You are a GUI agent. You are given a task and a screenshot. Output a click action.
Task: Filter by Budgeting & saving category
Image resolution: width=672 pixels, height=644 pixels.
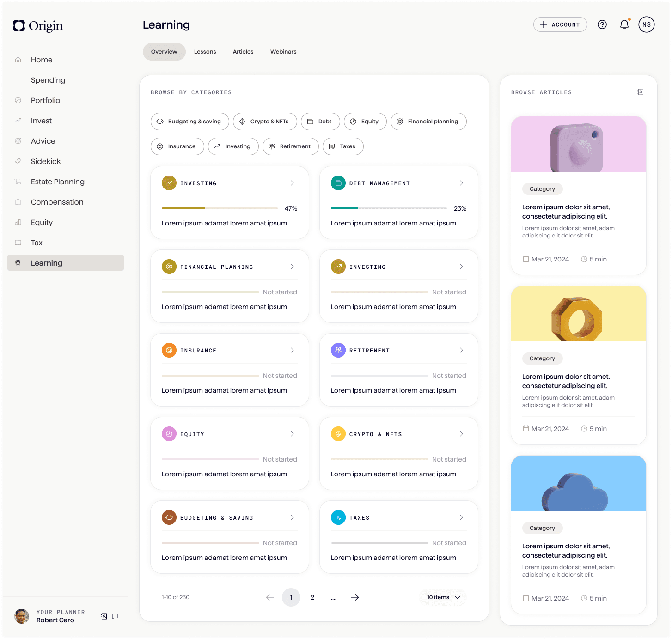click(x=190, y=122)
